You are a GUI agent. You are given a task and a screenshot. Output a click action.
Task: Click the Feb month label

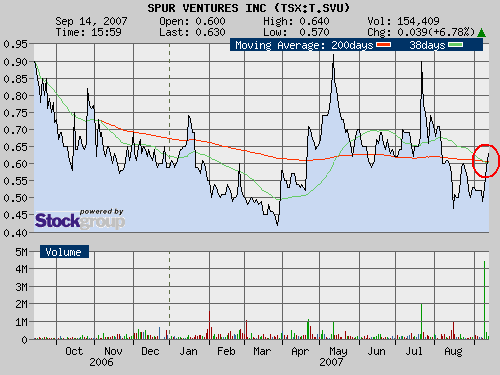pyautogui.click(x=226, y=351)
